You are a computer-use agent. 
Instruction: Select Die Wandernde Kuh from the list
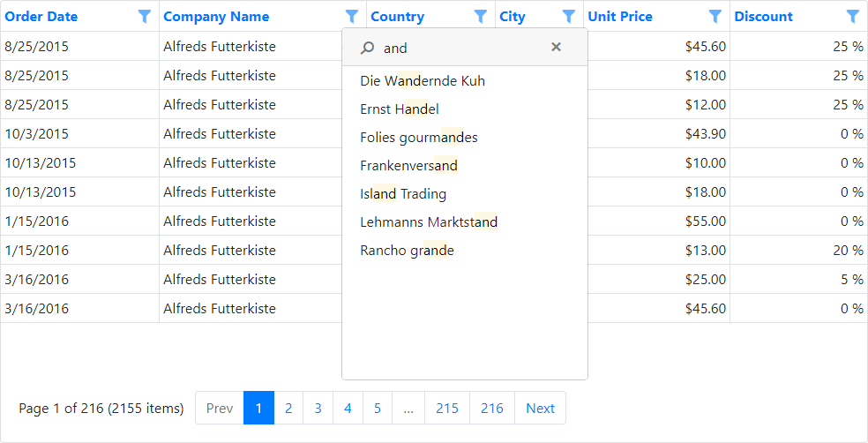[422, 81]
